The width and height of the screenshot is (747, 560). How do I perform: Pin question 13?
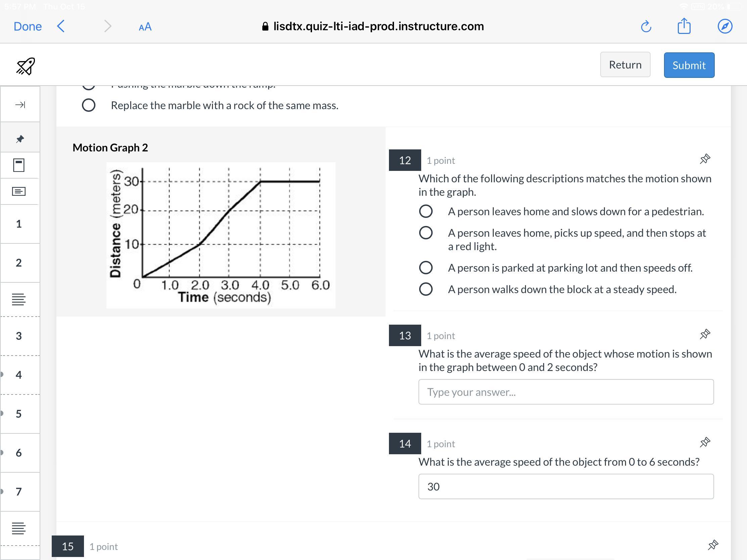(705, 334)
